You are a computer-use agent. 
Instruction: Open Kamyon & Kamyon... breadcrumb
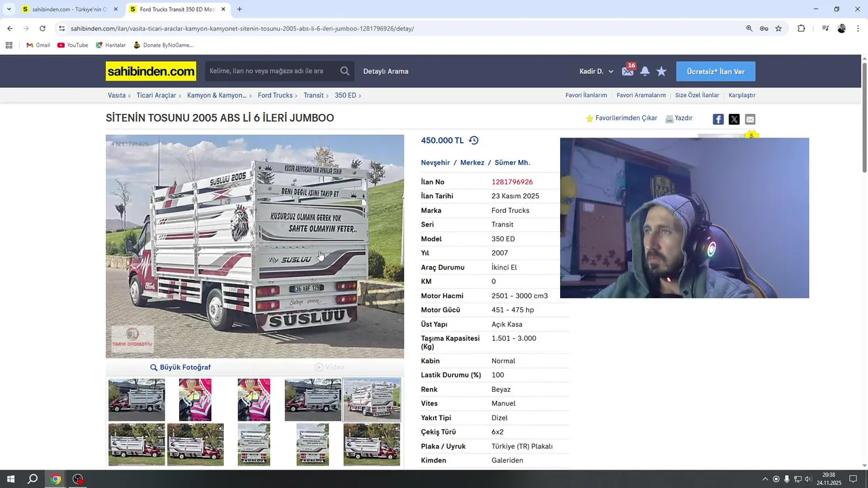pos(216,96)
